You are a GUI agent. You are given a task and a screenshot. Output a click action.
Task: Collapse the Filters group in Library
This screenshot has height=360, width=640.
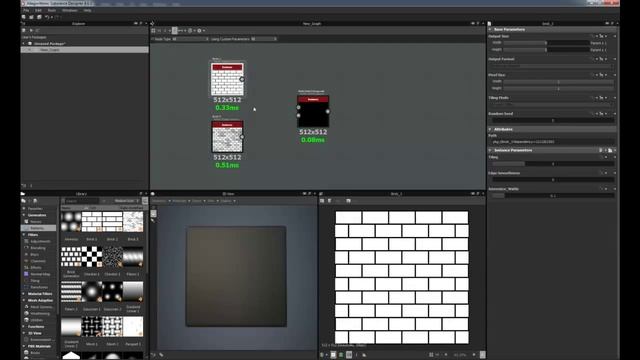coord(24,235)
